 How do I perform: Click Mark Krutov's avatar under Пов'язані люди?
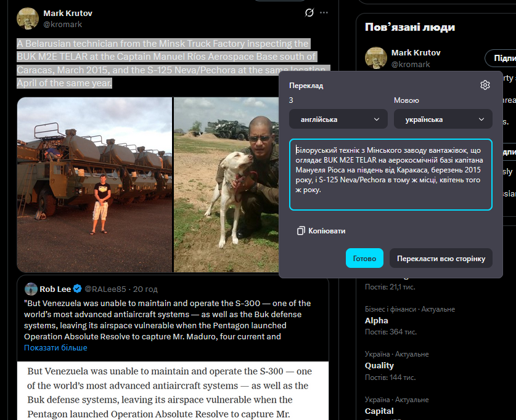376,58
